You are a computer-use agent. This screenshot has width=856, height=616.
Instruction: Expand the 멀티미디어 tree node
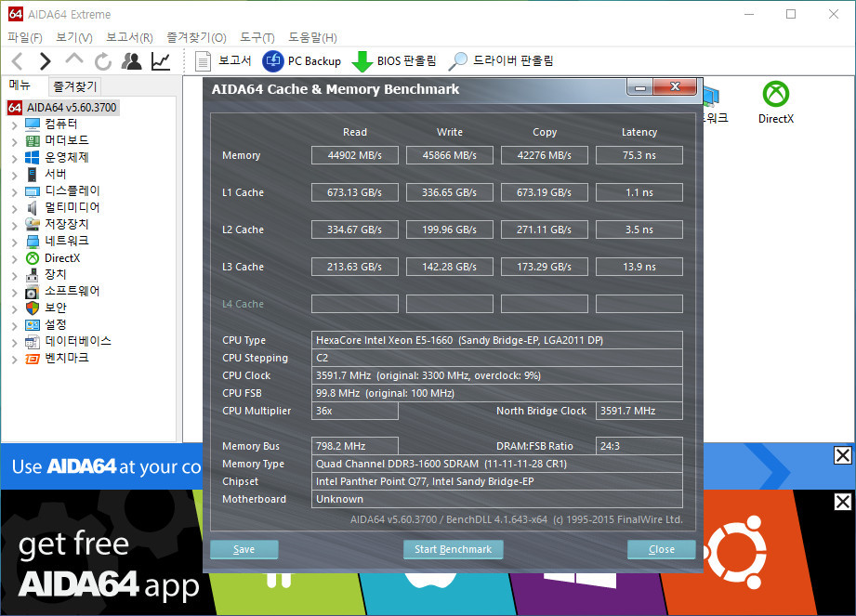[15, 209]
